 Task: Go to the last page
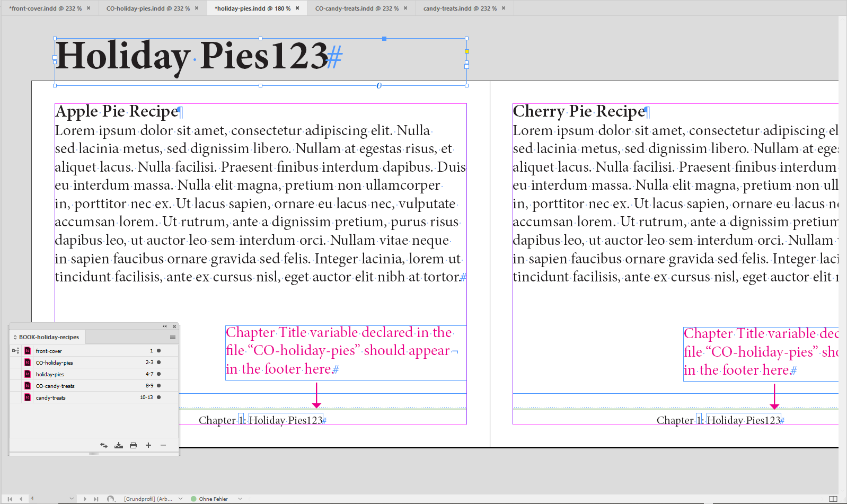96,499
